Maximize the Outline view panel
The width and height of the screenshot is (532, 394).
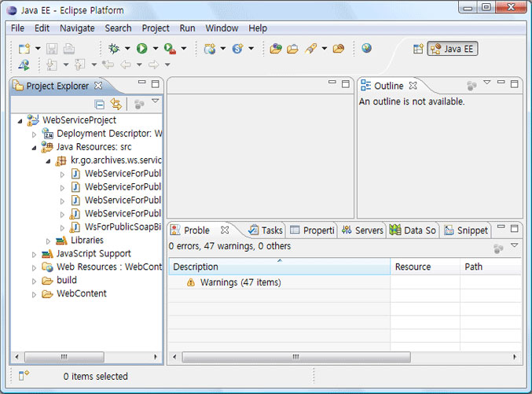515,83
